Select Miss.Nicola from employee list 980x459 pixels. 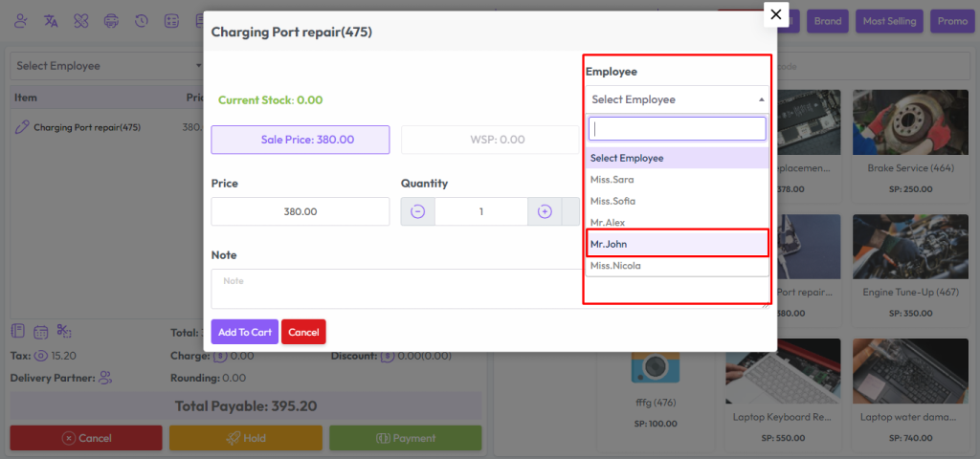tap(678, 266)
